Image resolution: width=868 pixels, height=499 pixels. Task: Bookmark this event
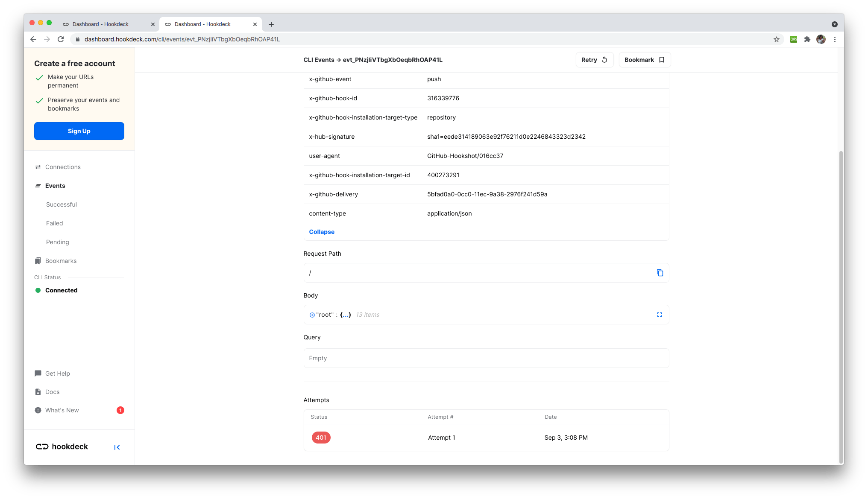tap(644, 60)
